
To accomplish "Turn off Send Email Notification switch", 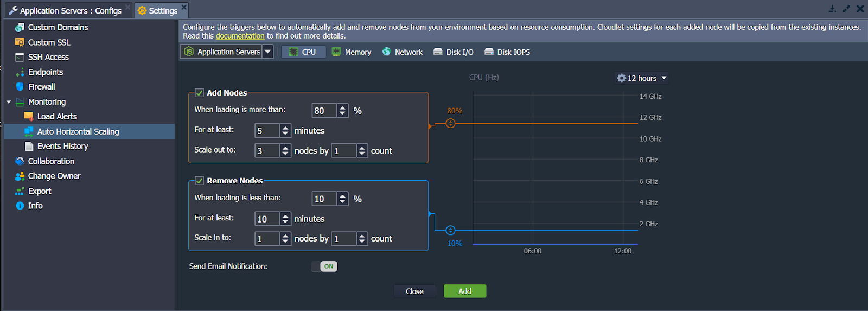I will click(324, 266).
